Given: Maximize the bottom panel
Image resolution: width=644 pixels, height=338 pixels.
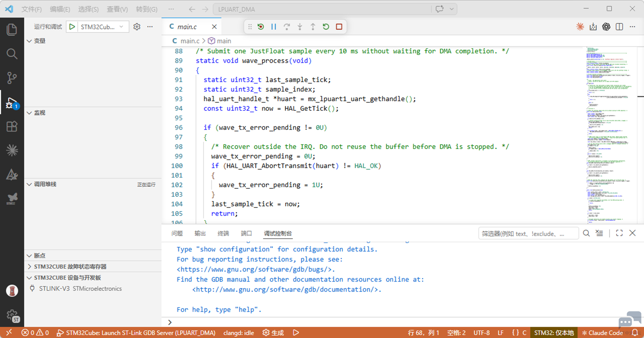Looking at the screenshot, I should (619, 233).
